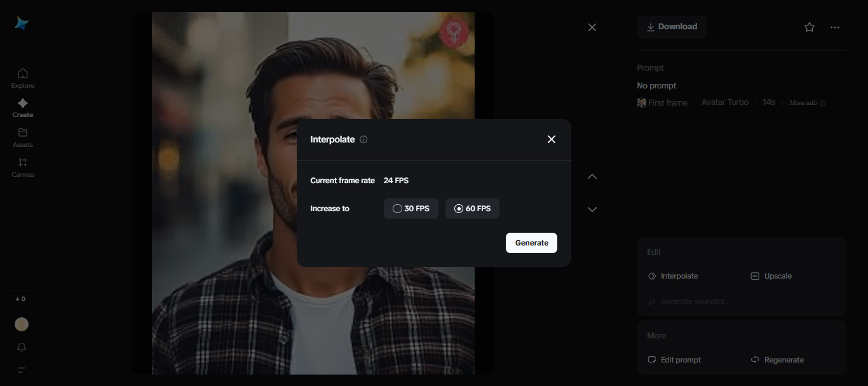Image resolution: width=868 pixels, height=386 pixels.
Task: Click the user avatar in the sidebar
Action: pyautogui.click(x=22, y=324)
